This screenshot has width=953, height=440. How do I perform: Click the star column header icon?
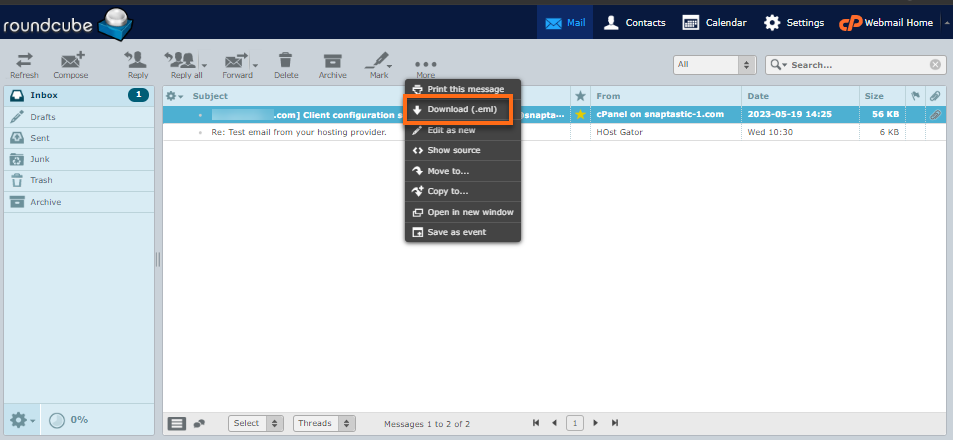580,96
